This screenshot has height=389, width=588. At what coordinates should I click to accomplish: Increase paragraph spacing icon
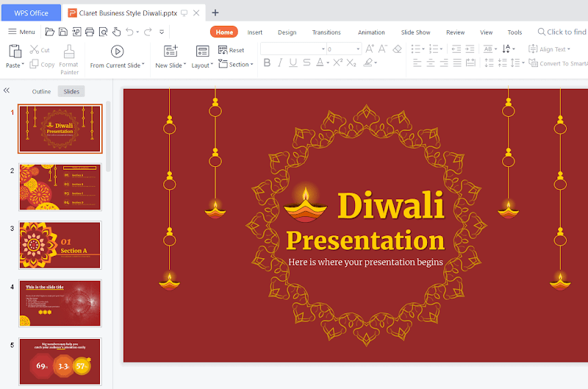[x=489, y=63]
